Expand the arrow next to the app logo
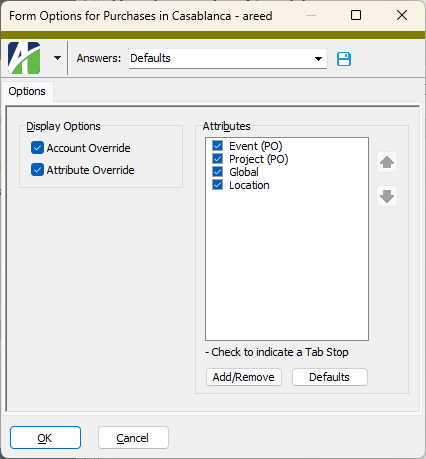Image resolution: width=426 pixels, height=459 pixels. pos(57,58)
